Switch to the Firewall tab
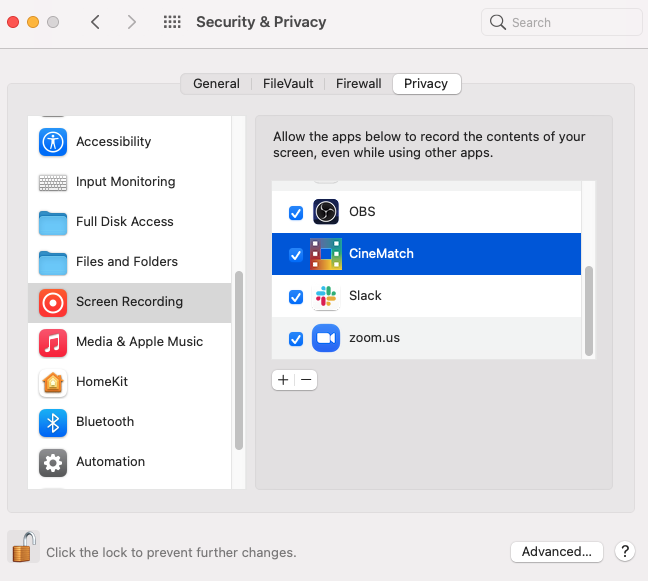This screenshot has width=648, height=581. coord(358,83)
